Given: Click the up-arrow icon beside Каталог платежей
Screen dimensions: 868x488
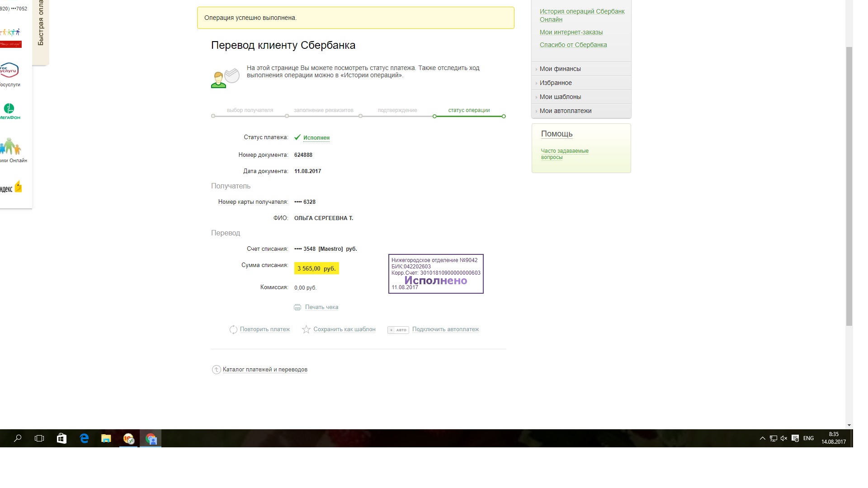Looking at the screenshot, I should tap(216, 370).
